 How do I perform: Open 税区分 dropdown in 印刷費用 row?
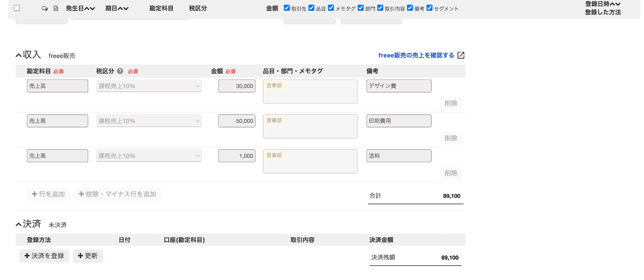pyautogui.click(x=149, y=121)
